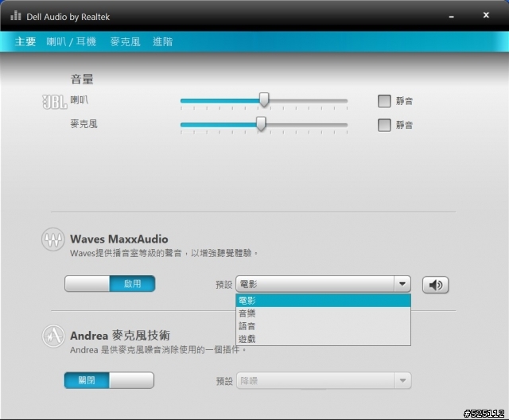The image size is (509, 420).
Task: Switch to the 喇叭 / 耳機 tab
Action: pos(71,41)
